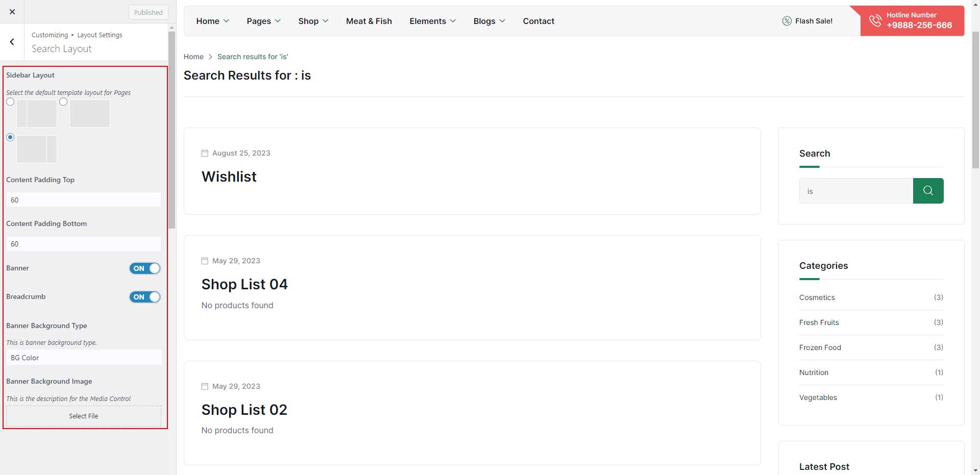
Task: Click calendar icon above Shop List 04
Action: (x=205, y=261)
